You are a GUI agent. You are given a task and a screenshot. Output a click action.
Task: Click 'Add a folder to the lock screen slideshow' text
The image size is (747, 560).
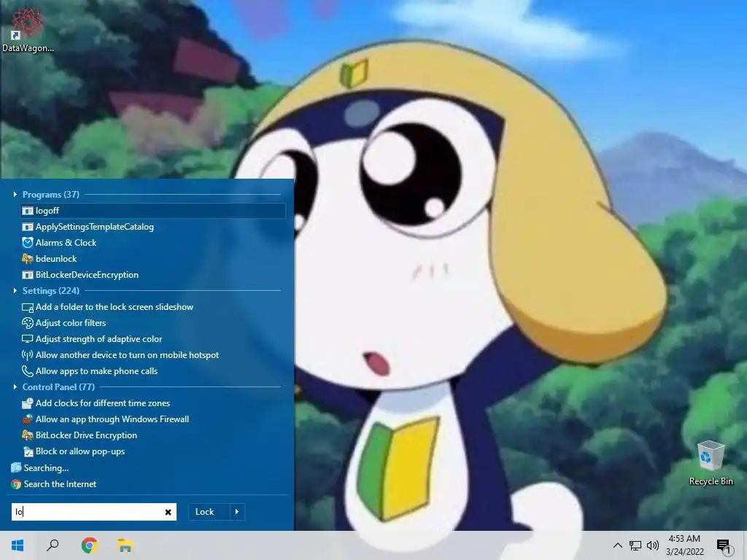115,307
